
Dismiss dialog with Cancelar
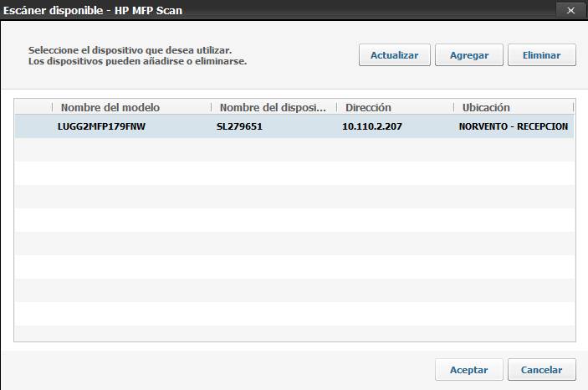[542, 370]
